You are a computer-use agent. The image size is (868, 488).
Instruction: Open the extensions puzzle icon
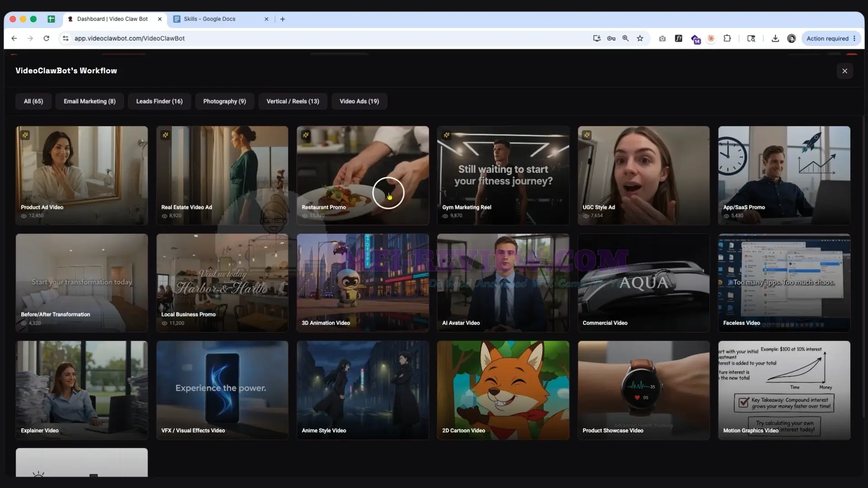pos(727,38)
